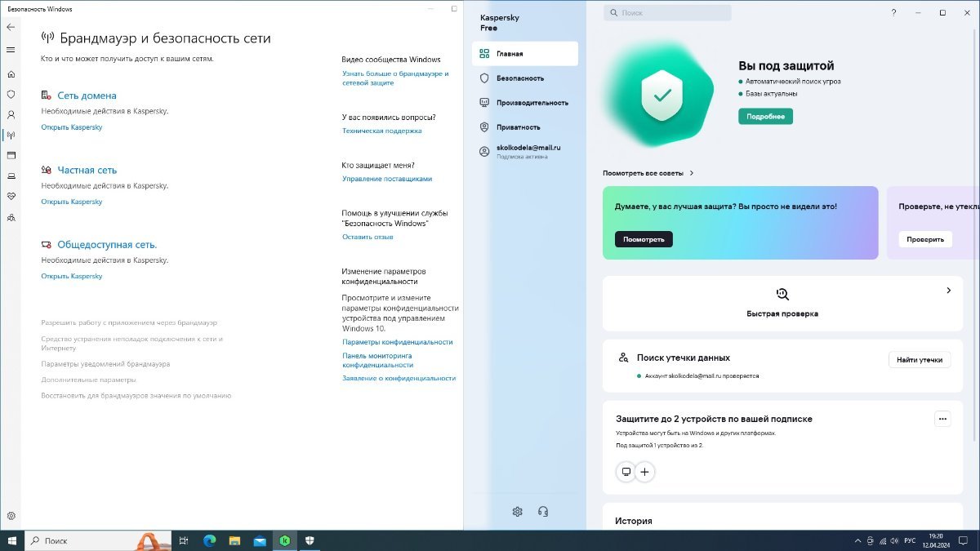Open Microsoft Edge from the taskbar
The width and height of the screenshot is (980, 551).
pos(208,540)
